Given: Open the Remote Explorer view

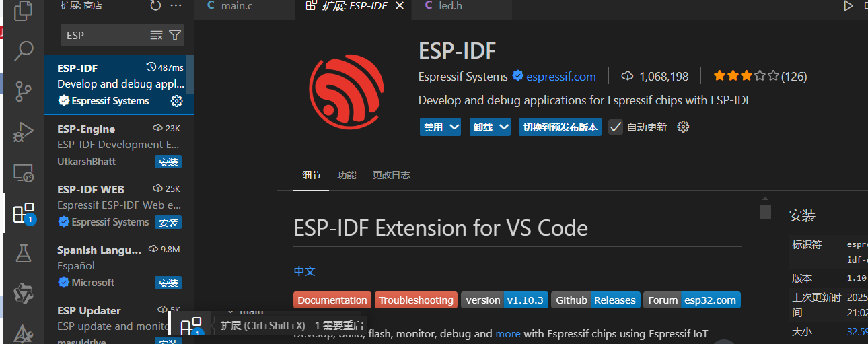Looking at the screenshot, I should point(24,173).
